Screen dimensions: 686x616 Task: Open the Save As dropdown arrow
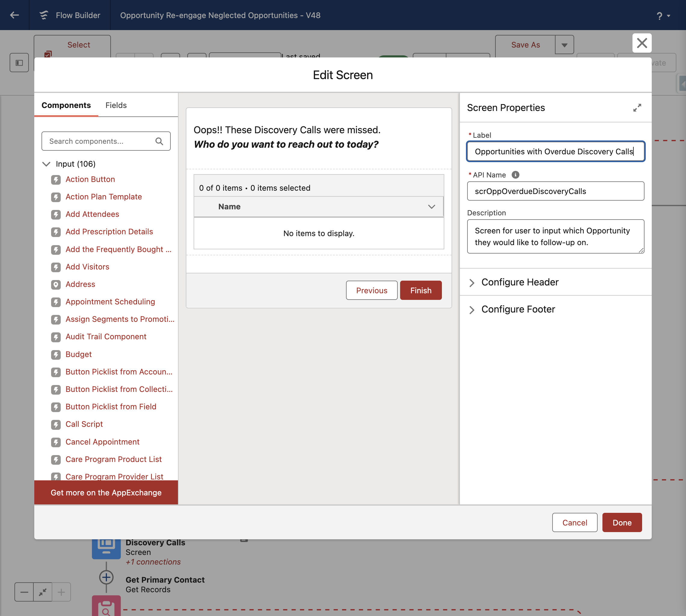564,45
